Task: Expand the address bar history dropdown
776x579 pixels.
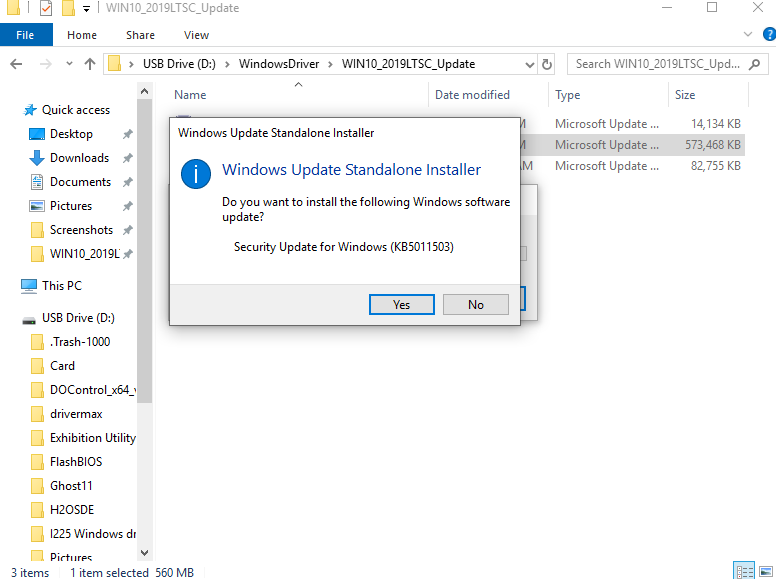Action: pyautogui.click(x=530, y=64)
